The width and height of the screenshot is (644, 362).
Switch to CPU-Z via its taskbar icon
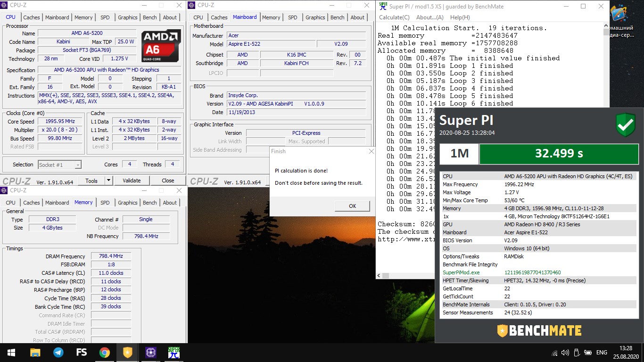click(151, 353)
